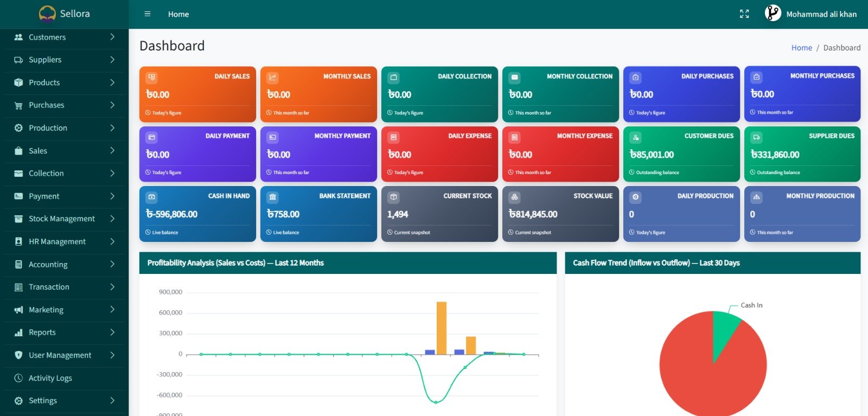The image size is (868, 416).
Task: Click the Products box icon in sidebar
Action: 18,82
